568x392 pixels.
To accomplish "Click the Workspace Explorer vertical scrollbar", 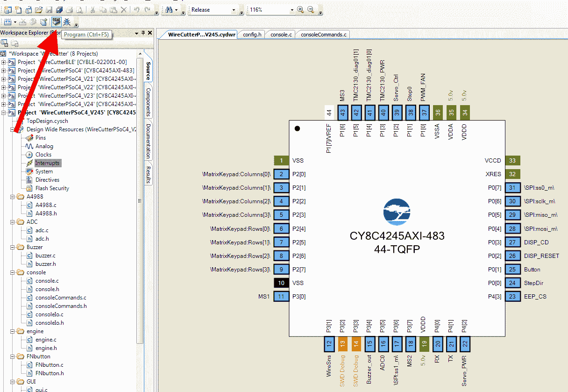I will (139, 201).
